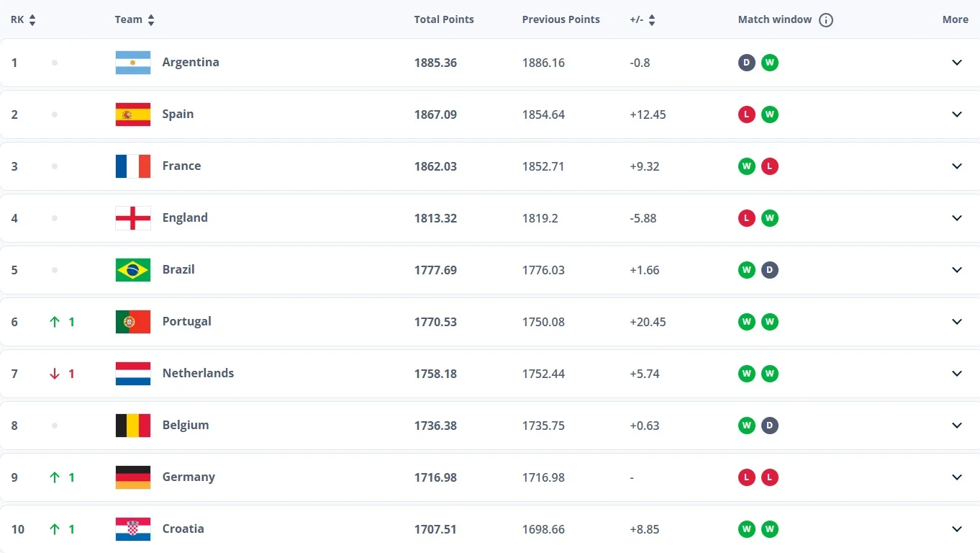Click the Previous Points column header

tap(561, 20)
